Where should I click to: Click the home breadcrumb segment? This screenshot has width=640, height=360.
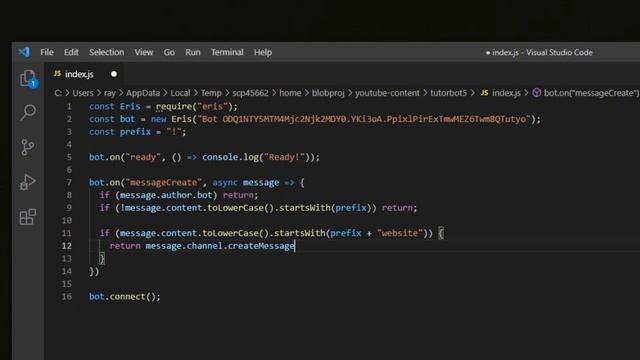[290, 93]
